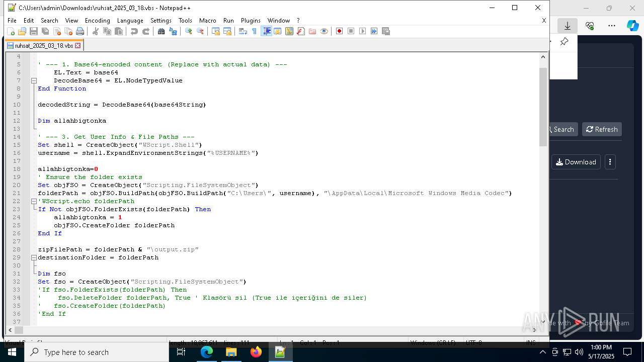Click the Downloads icon in Edge
644x362 pixels.
[x=568, y=26]
